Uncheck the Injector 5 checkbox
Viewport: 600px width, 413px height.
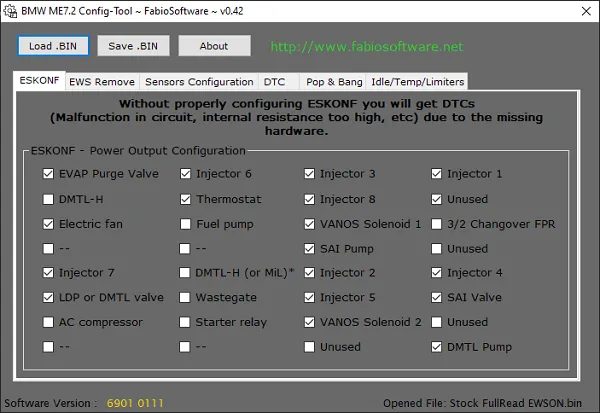pos(309,297)
